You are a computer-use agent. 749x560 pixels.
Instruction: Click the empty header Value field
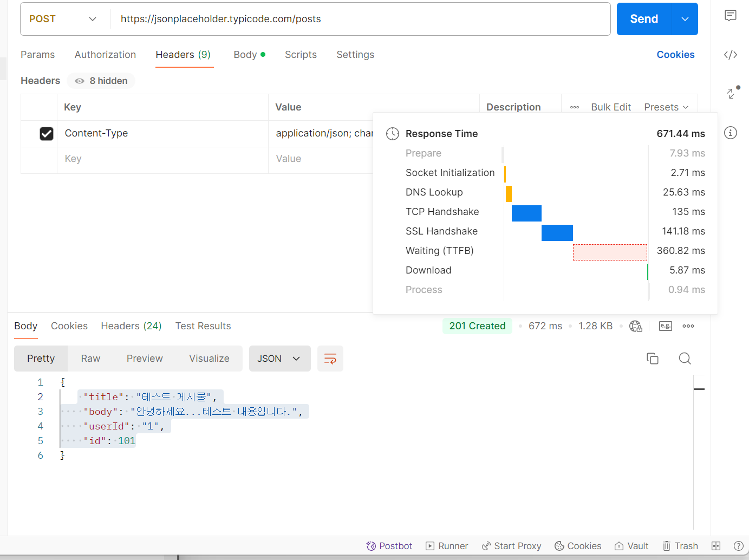click(x=321, y=159)
